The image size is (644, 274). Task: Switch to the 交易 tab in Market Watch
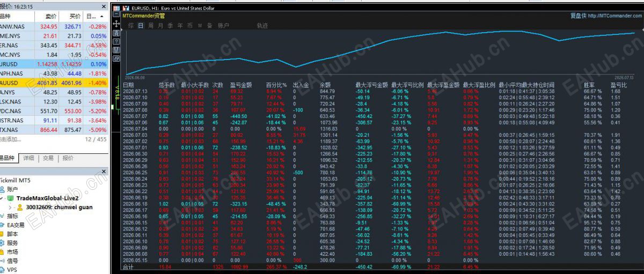coord(48,158)
